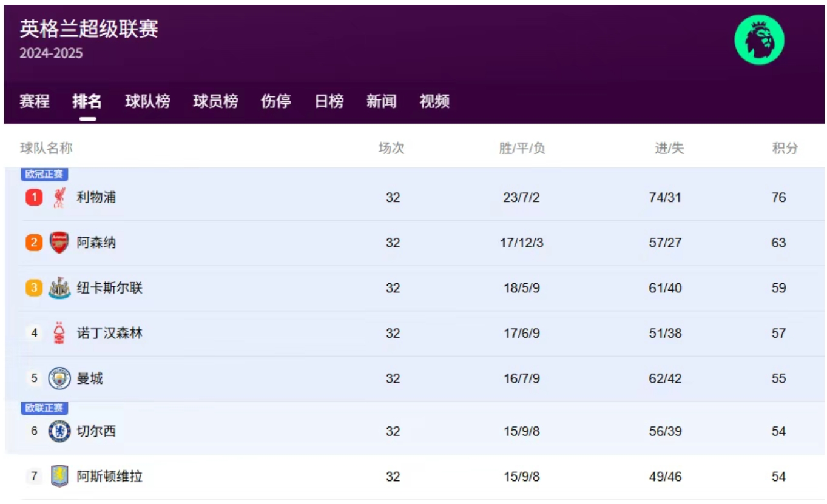Viewport: 827px width, 504px height.
Task: Click Nottingham Forest's 57 points value
Action: 778,334
